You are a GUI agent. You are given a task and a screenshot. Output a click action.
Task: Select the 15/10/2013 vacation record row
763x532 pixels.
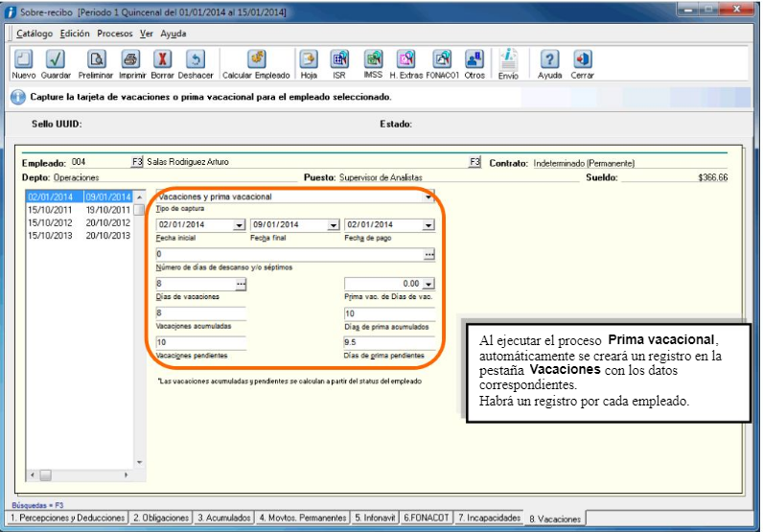(80, 235)
